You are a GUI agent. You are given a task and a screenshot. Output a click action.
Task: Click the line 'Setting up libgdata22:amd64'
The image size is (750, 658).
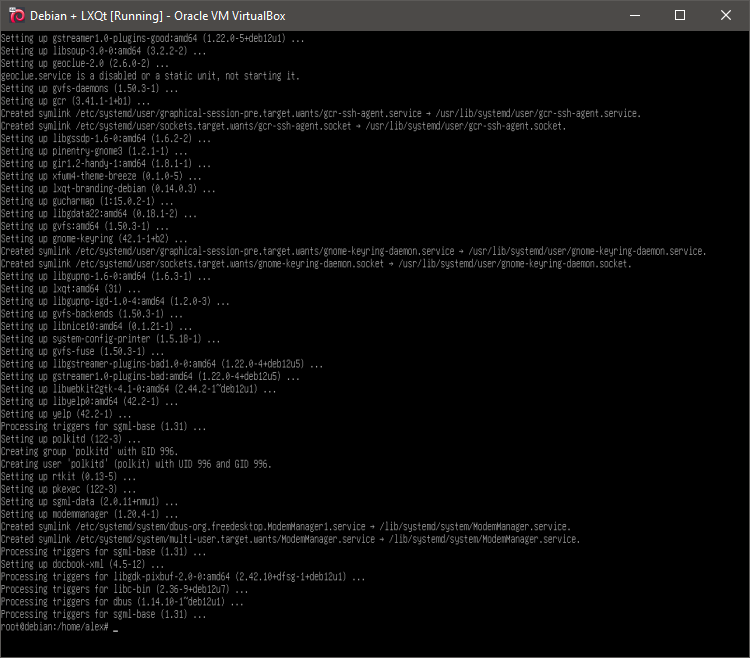99,213
